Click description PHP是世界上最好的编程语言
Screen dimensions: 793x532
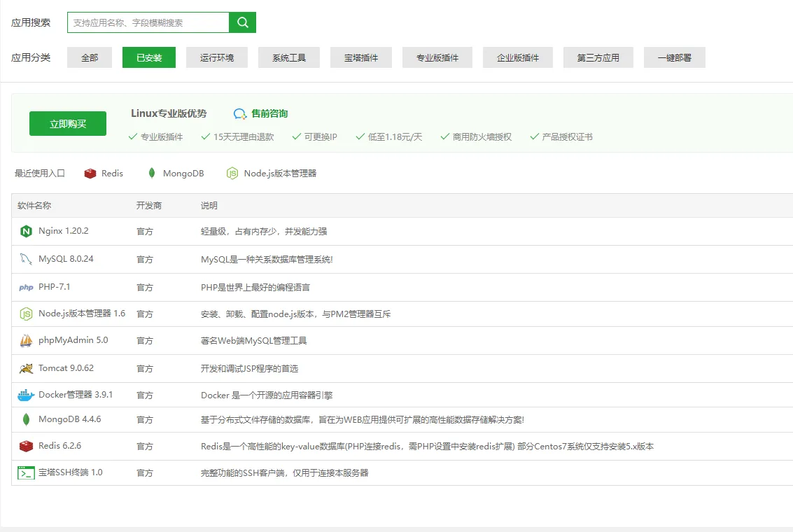[x=255, y=287]
